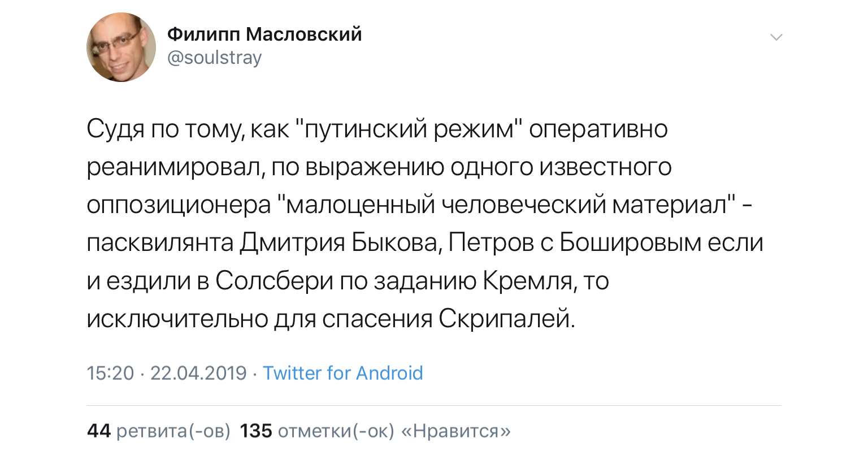Click "малоценный человеческий материал" quoted phrase

[x=506, y=205]
